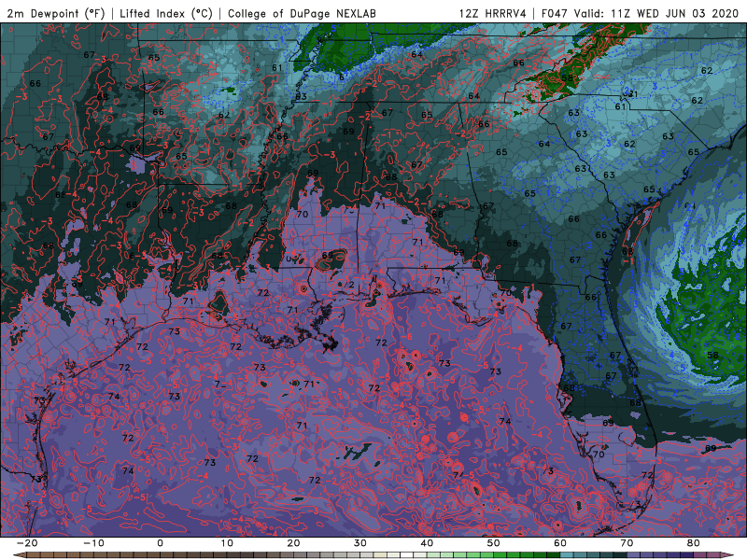Image resolution: width=747 pixels, height=560 pixels.
Task: Click the 'College of DuPage NEXLAB' label
Action: (x=302, y=13)
